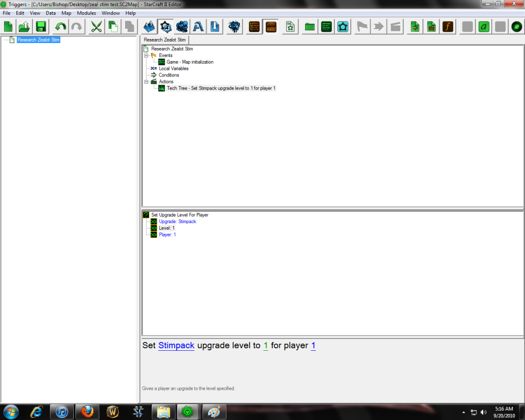
Task: Click the green level value 1 link
Action: coord(266,345)
